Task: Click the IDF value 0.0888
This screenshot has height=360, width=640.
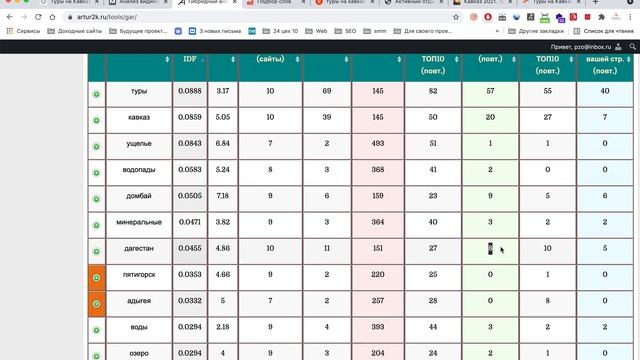Action: click(x=190, y=91)
